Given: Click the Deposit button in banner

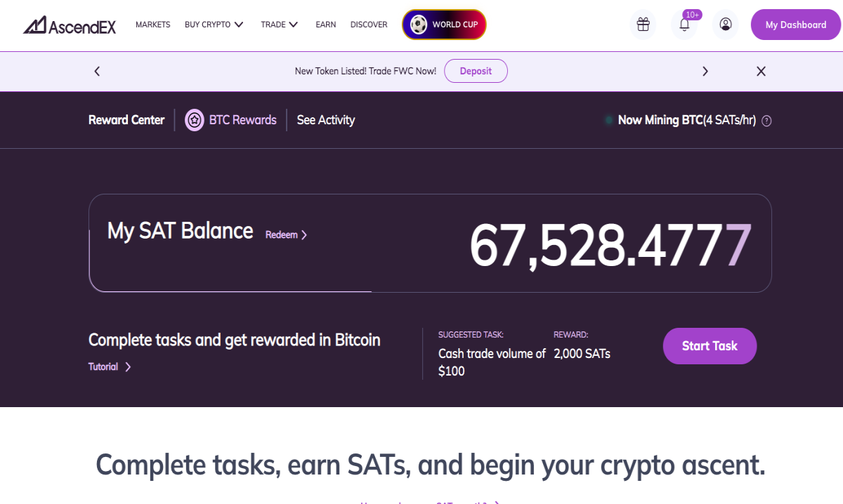Looking at the screenshot, I should pos(476,71).
